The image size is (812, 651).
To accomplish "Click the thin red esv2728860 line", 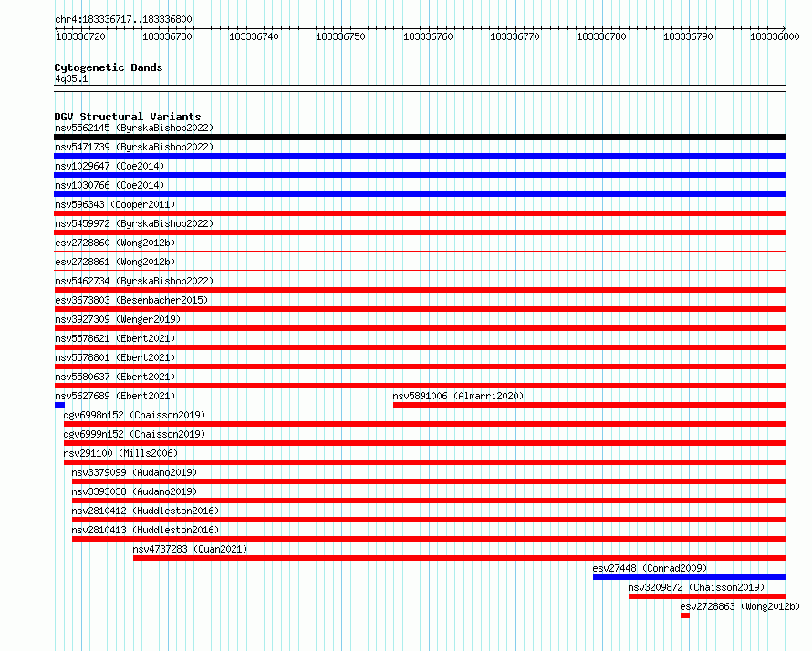I will [420, 252].
